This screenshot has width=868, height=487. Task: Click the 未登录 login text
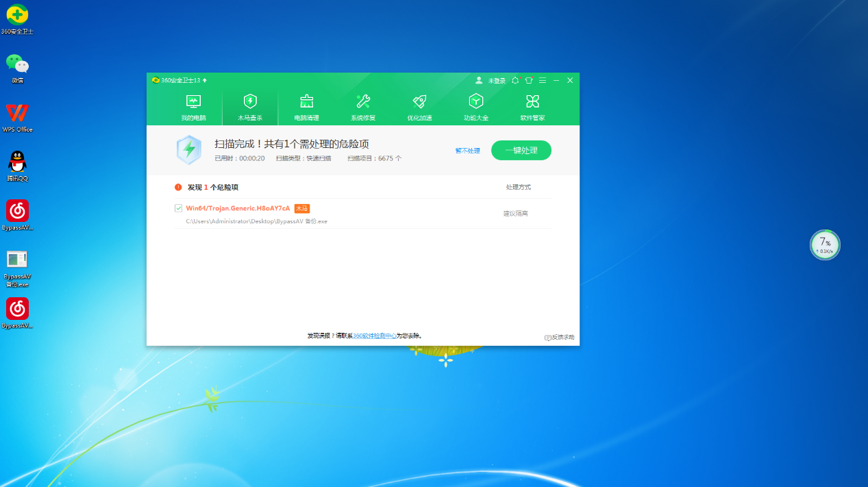[497, 81]
